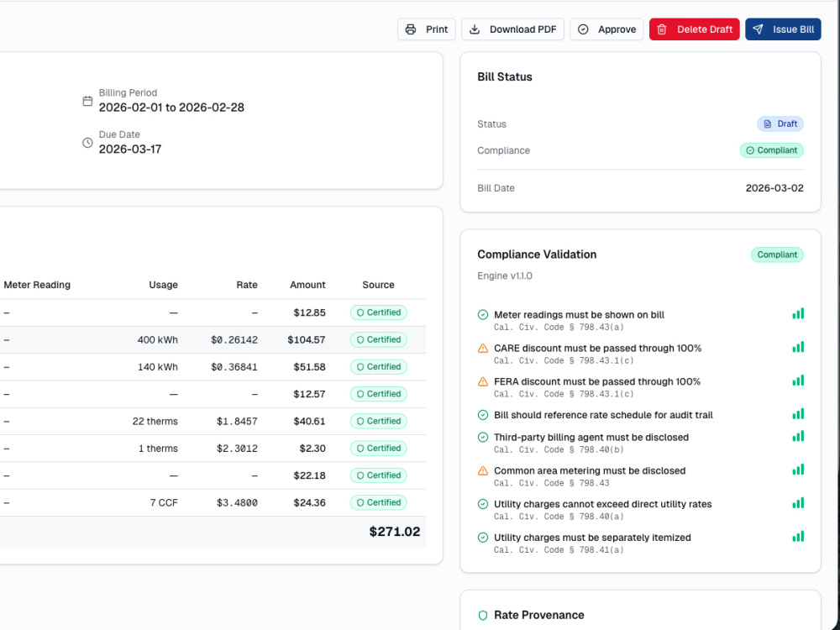840x630 pixels.
Task: Click 'Utility charges cannot exceed direct utility rates'
Action: tap(602, 504)
